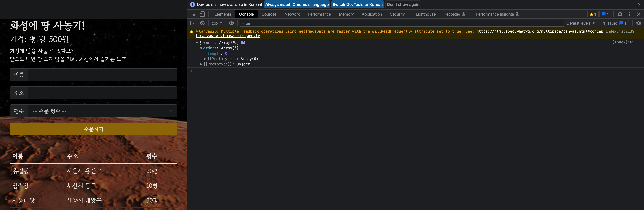The height and width of the screenshot is (210, 644).
Task: Toggle the device toolbar icon
Action: (202, 14)
